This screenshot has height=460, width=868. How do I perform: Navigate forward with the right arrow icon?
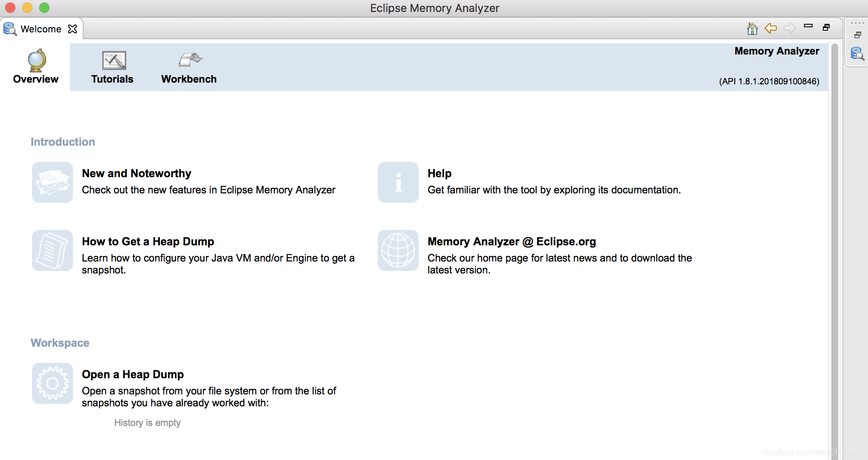tap(790, 28)
